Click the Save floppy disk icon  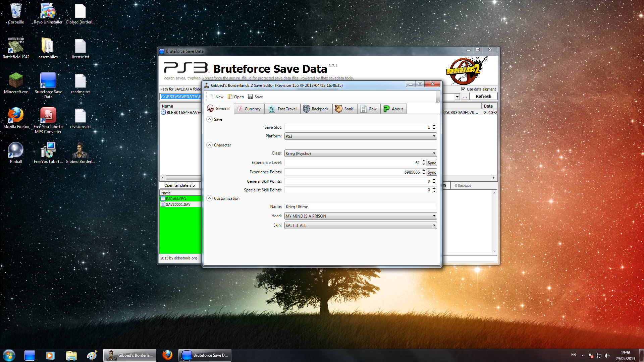point(250,97)
